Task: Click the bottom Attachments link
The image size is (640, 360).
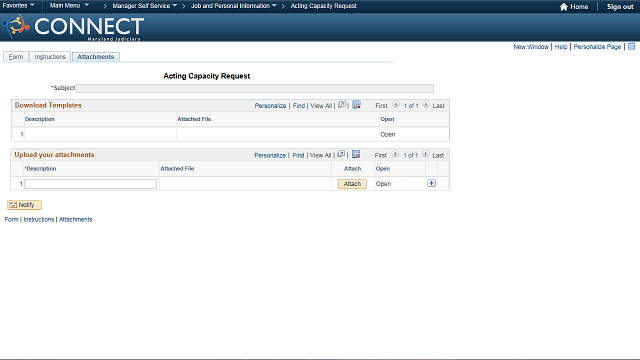Action: click(76, 219)
